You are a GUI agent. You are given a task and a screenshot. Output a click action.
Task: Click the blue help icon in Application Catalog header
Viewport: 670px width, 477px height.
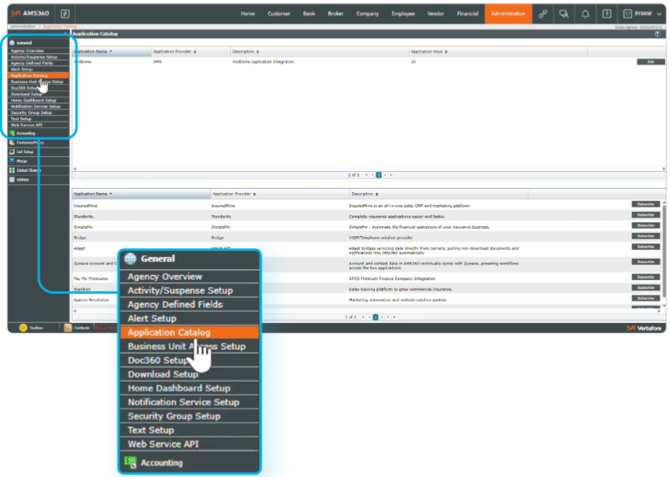(x=657, y=34)
